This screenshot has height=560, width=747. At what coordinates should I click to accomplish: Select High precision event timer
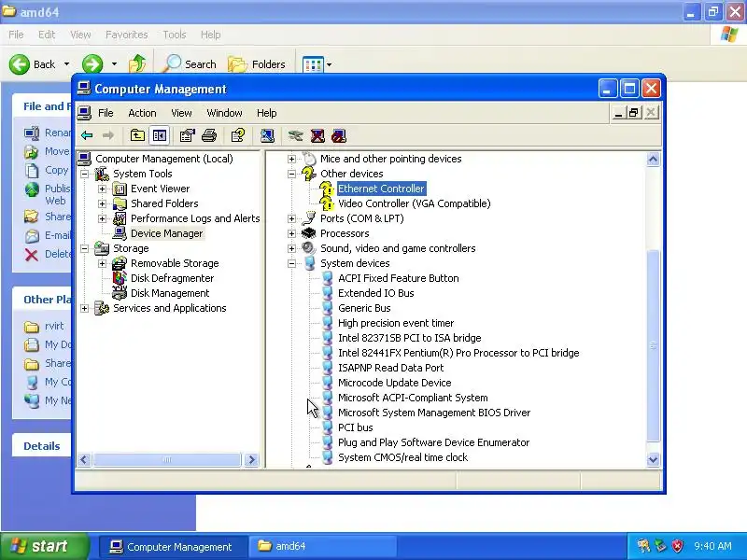point(395,323)
